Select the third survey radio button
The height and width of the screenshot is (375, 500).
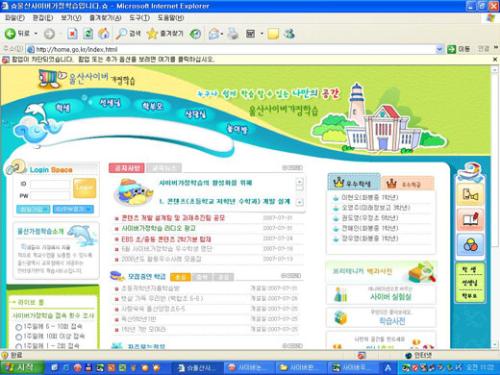pos(19,346)
